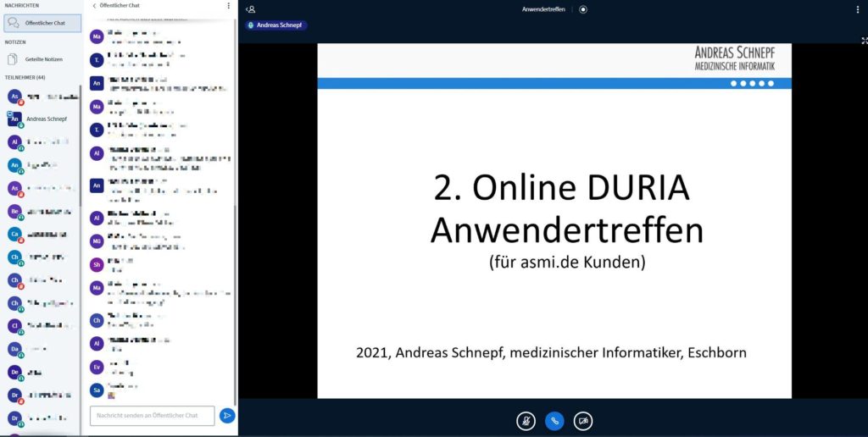Click the recording indicator beside Anwendertreffen
The height and width of the screenshot is (437, 868).
(583, 9)
